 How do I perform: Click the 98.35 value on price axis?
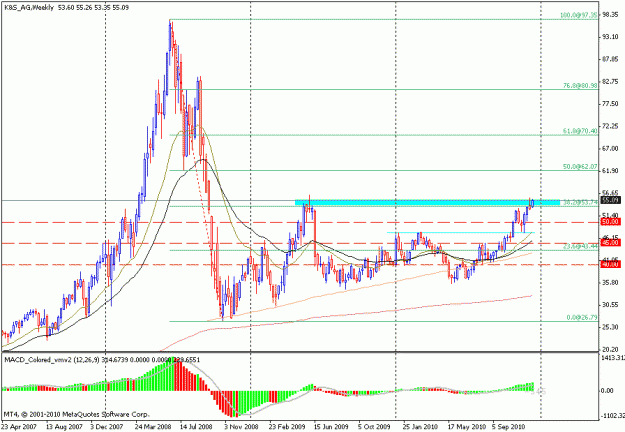tap(610, 14)
